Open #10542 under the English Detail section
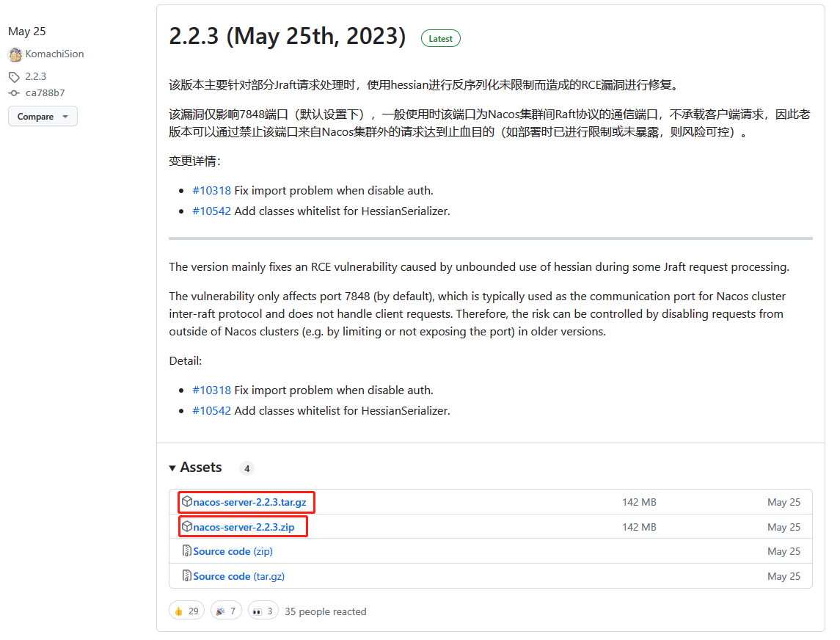This screenshot has width=840, height=640. pyautogui.click(x=211, y=410)
